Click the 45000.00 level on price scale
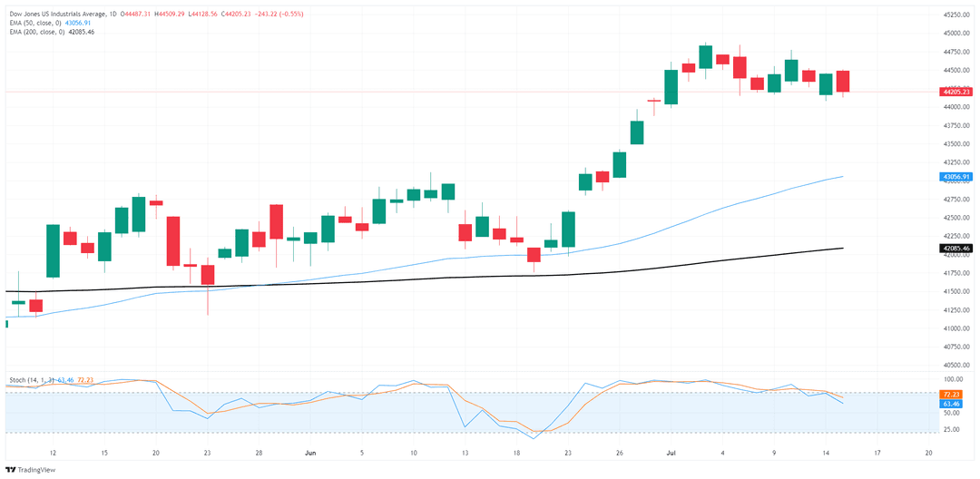 pyautogui.click(x=956, y=33)
